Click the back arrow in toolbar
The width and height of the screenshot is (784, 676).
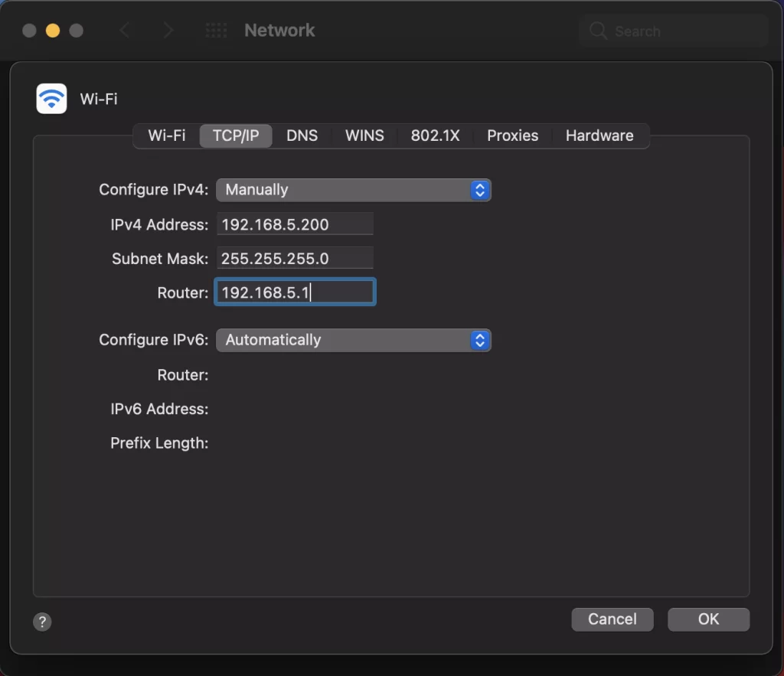click(125, 31)
